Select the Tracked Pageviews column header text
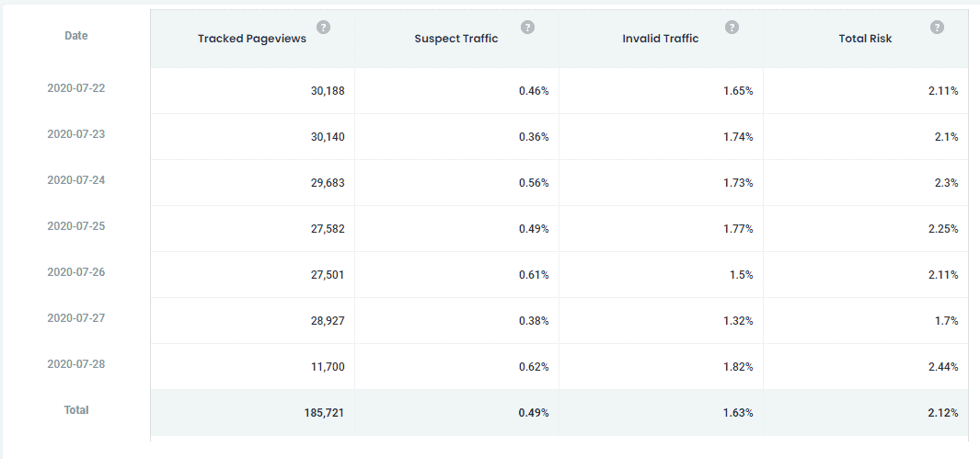 click(252, 39)
